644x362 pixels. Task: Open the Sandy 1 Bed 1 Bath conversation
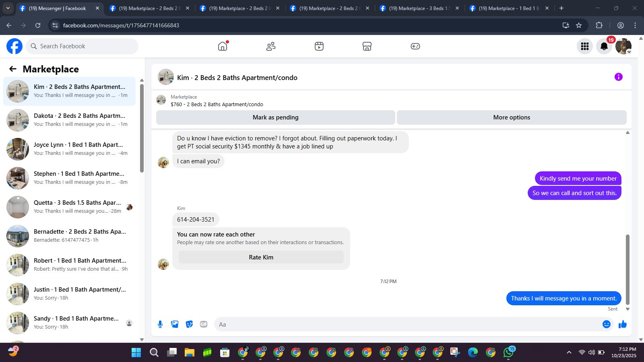[x=70, y=323]
